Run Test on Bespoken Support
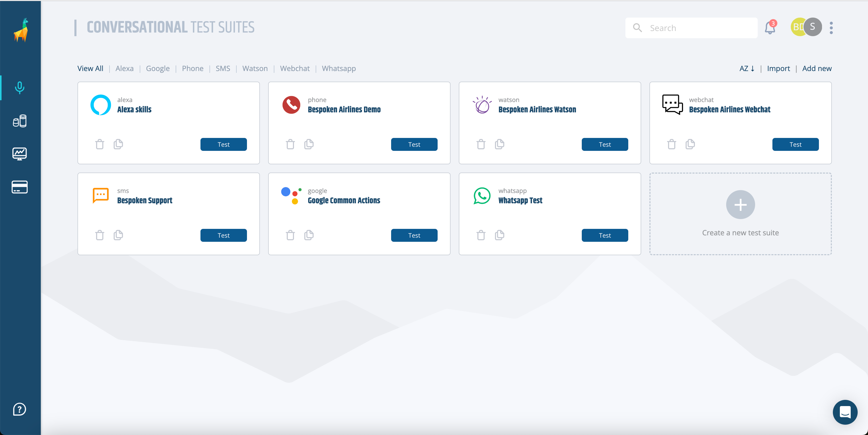Image resolution: width=868 pixels, height=435 pixels. 224,235
